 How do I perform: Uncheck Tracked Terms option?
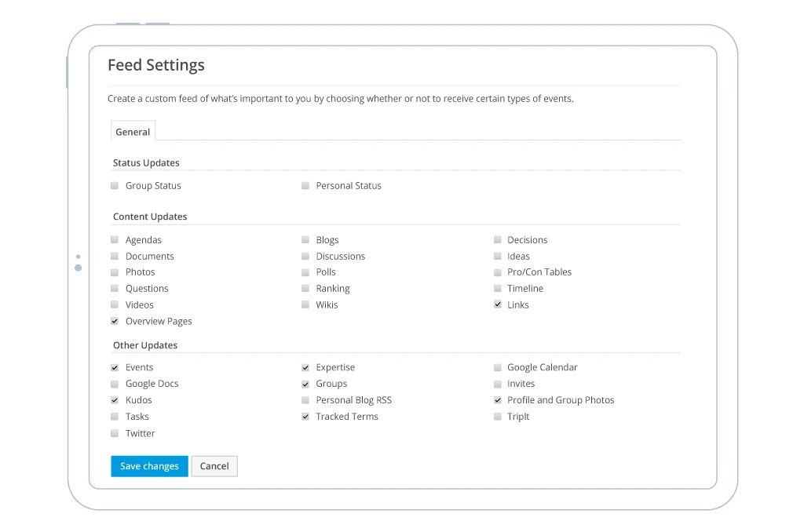tap(305, 417)
